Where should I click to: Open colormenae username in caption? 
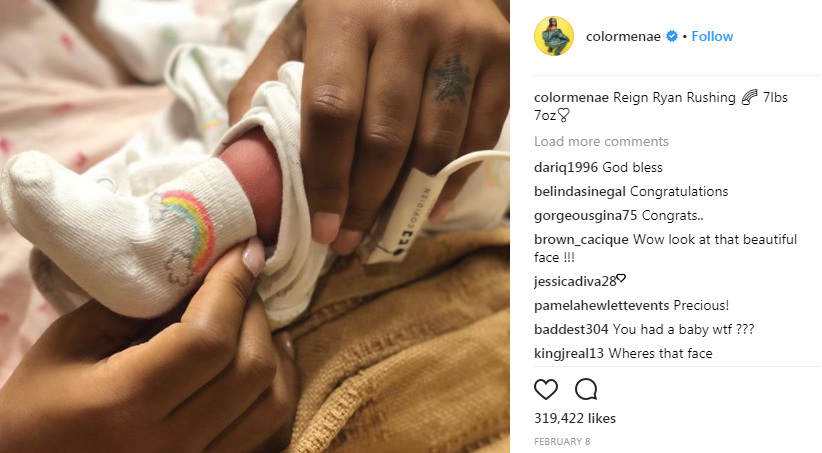(x=571, y=98)
